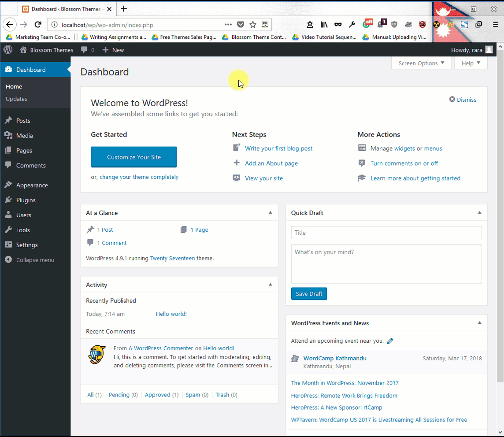The image size is (504, 437).
Task: Click Save Draft button
Action: 309,294
